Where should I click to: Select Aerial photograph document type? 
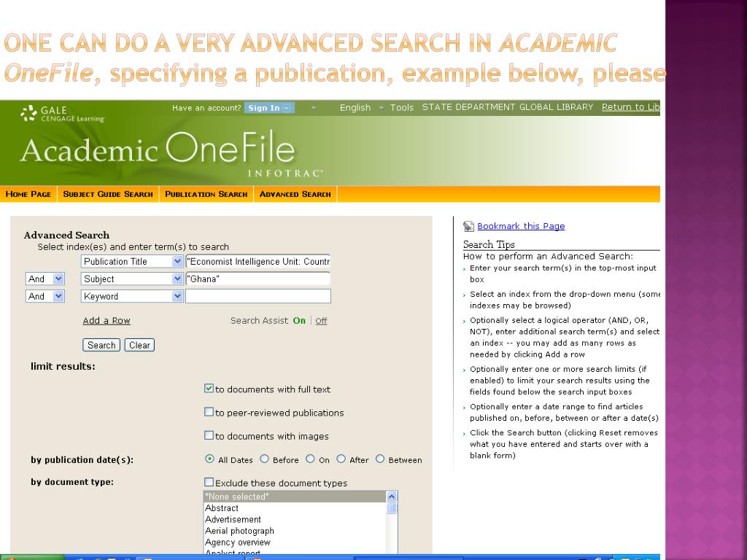point(295,531)
